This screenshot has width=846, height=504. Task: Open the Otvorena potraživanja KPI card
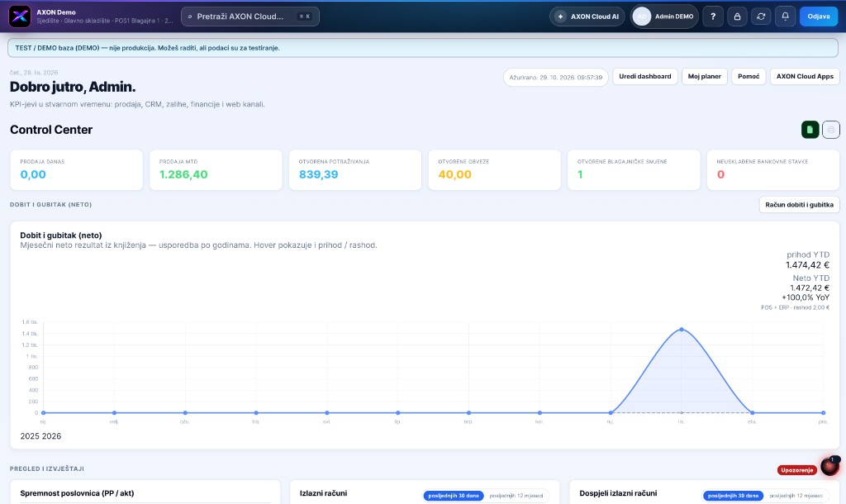click(x=355, y=170)
